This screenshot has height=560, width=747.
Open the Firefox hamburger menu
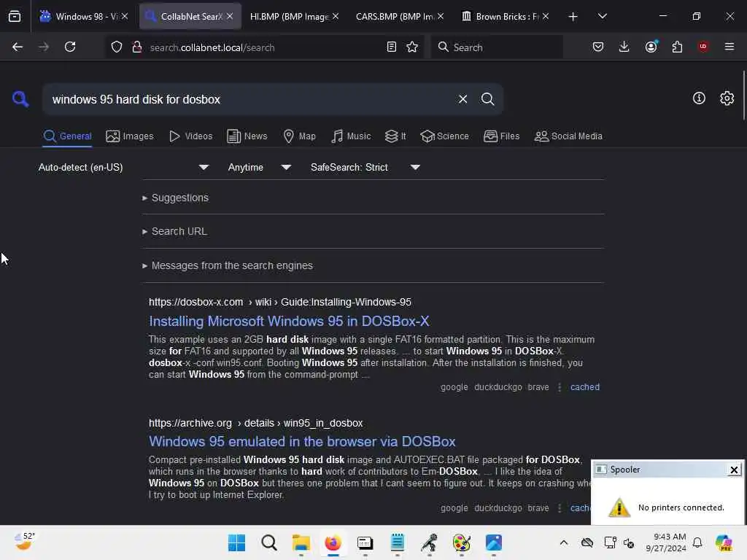pos(729,47)
